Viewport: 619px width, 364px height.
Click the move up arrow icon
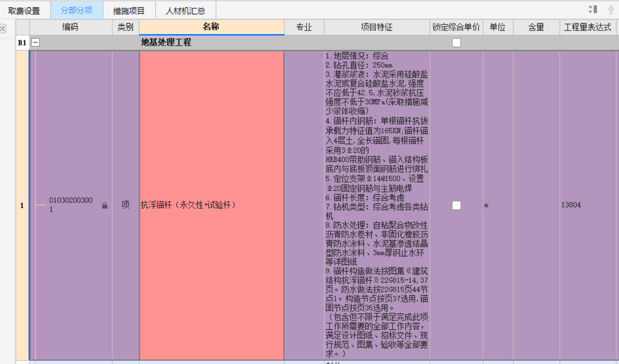pos(611,9)
